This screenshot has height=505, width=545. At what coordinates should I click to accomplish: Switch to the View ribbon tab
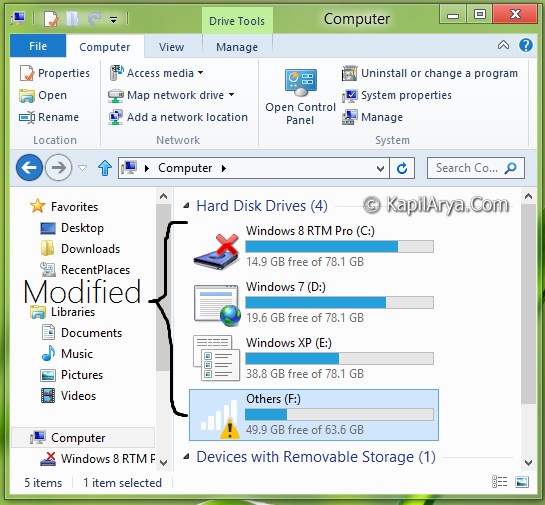(x=171, y=47)
